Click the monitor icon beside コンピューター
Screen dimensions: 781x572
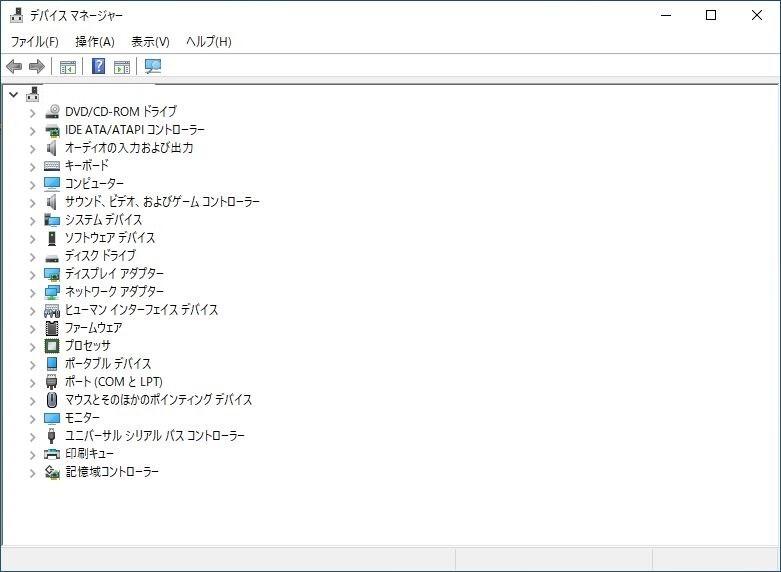coord(52,184)
